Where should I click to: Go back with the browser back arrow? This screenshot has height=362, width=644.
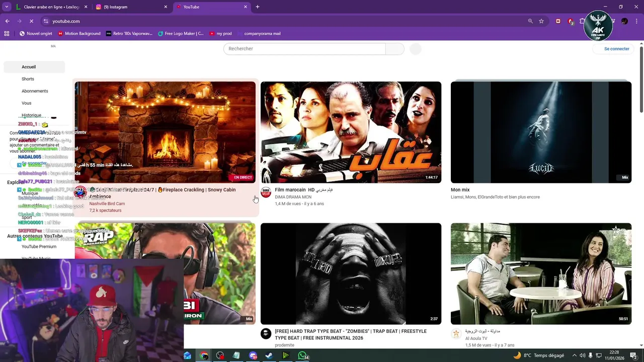point(7,21)
